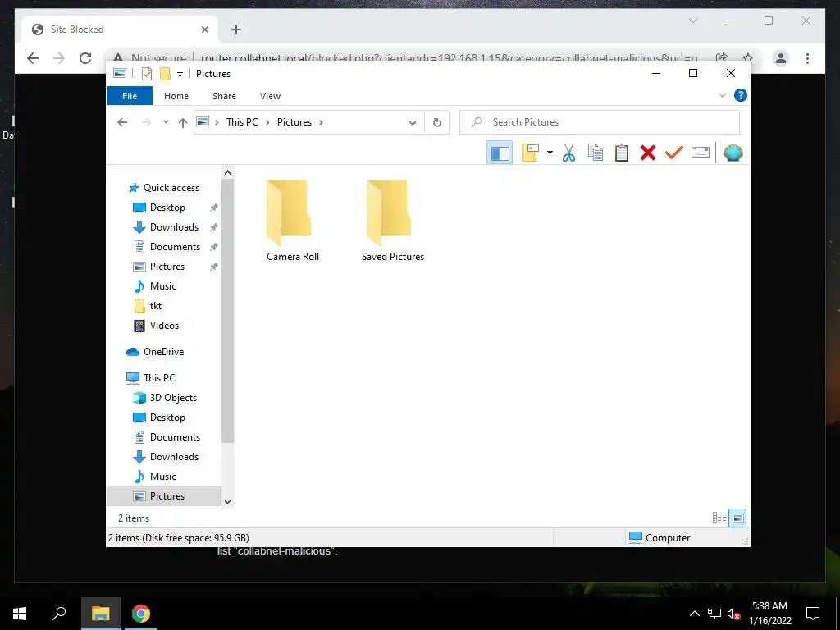
Task: Toggle the navigation pane toolbar button
Action: [500, 153]
